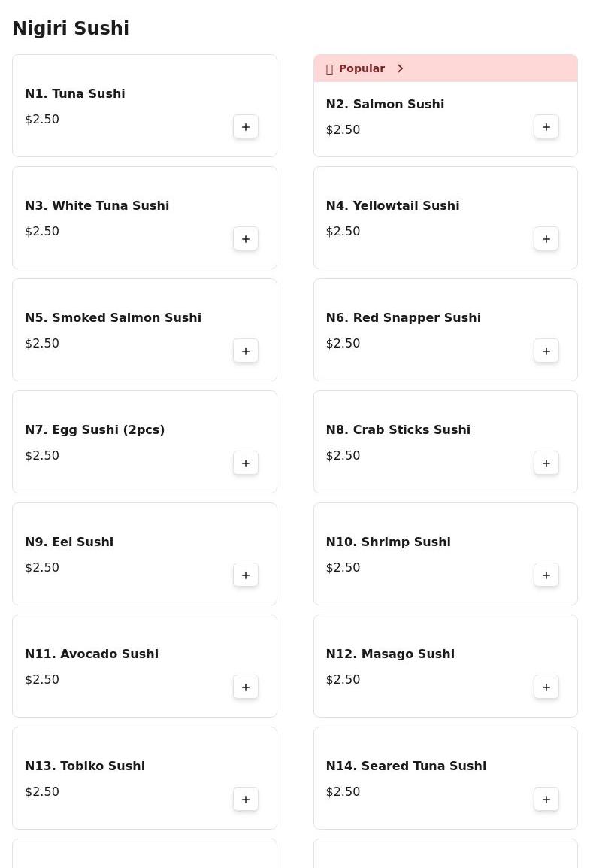Click plus icon for Masago Sushi
Viewport: 590px width, 868px height.
point(546,687)
